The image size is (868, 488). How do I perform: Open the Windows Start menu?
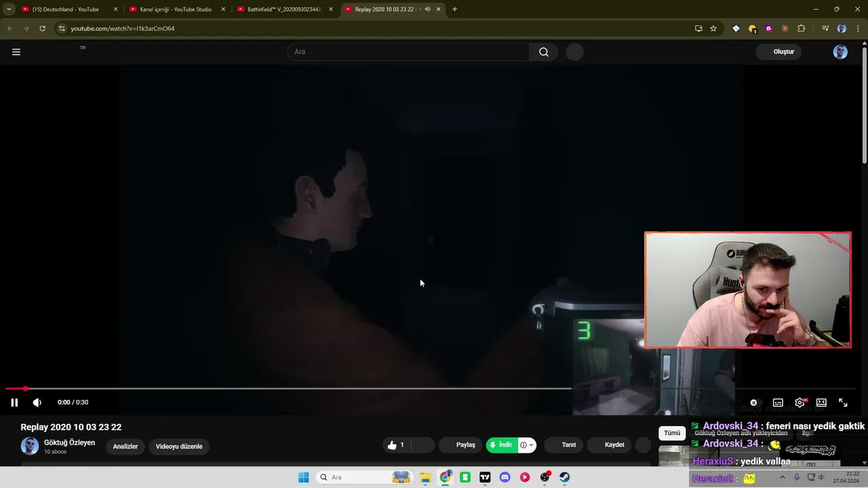point(303,477)
